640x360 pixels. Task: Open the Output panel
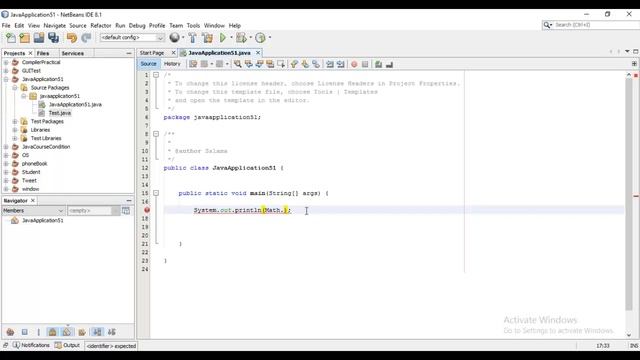click(68, 345)
